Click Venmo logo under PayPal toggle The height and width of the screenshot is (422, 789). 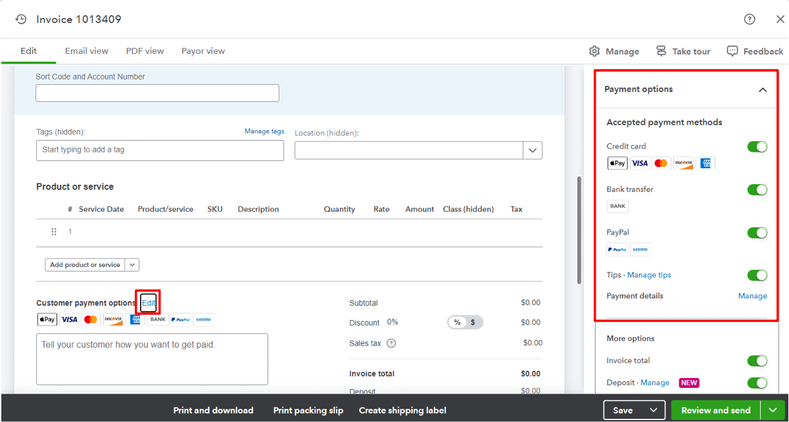[640, 249]
